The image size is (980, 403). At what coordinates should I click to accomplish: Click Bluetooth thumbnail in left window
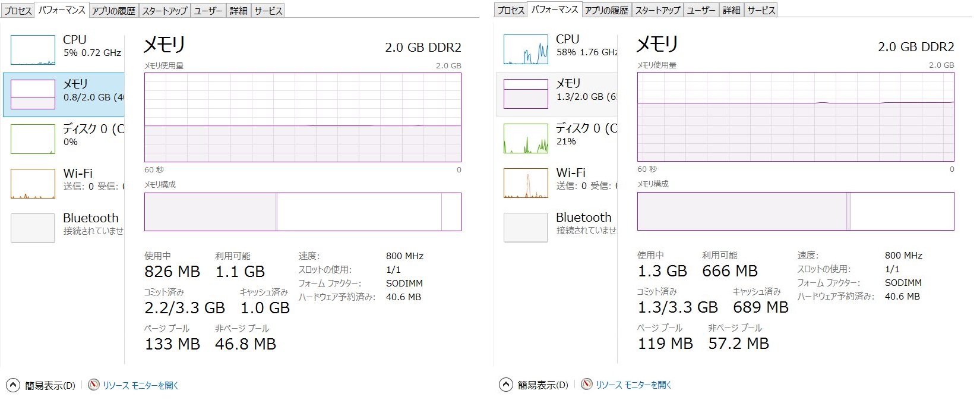33,228
